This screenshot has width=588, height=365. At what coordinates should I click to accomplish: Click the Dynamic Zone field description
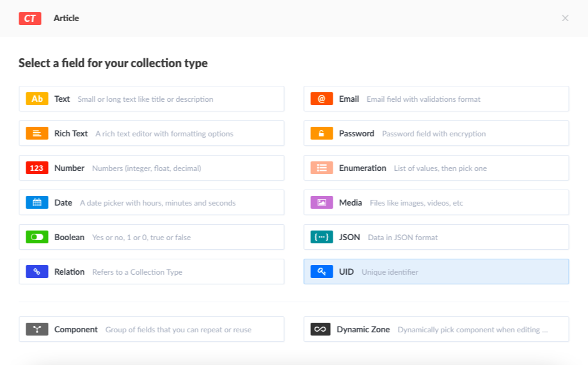coord(472,330)
